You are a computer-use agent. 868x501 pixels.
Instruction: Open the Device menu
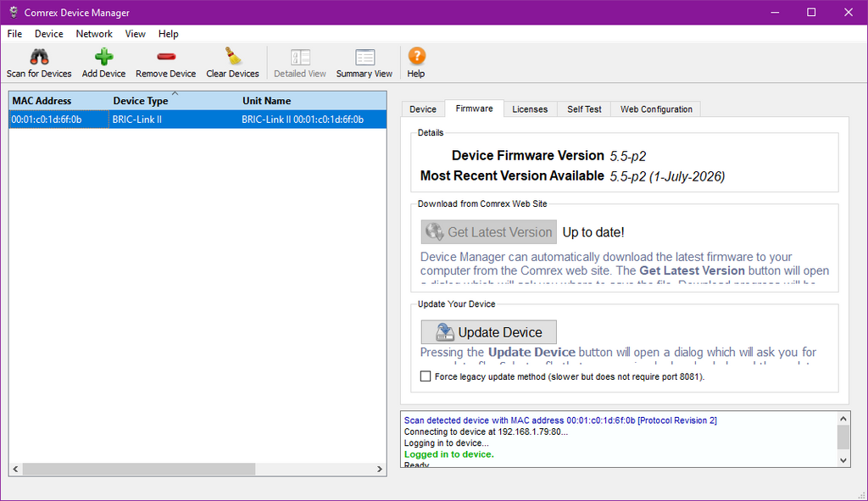pos(48,34)
